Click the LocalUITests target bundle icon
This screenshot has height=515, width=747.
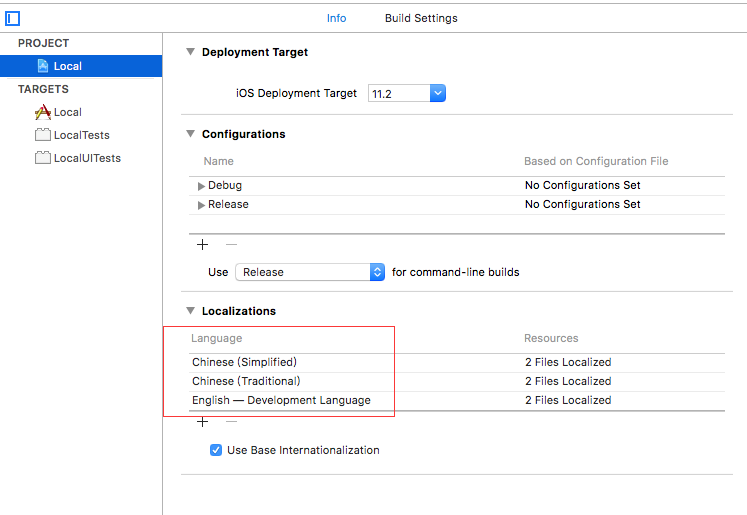[43, 158]
